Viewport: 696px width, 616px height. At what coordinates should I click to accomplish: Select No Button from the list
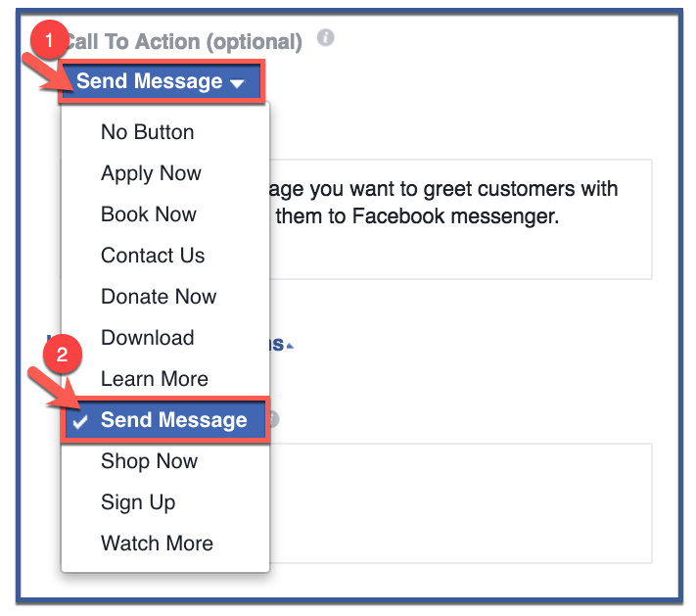click(148, 132)
